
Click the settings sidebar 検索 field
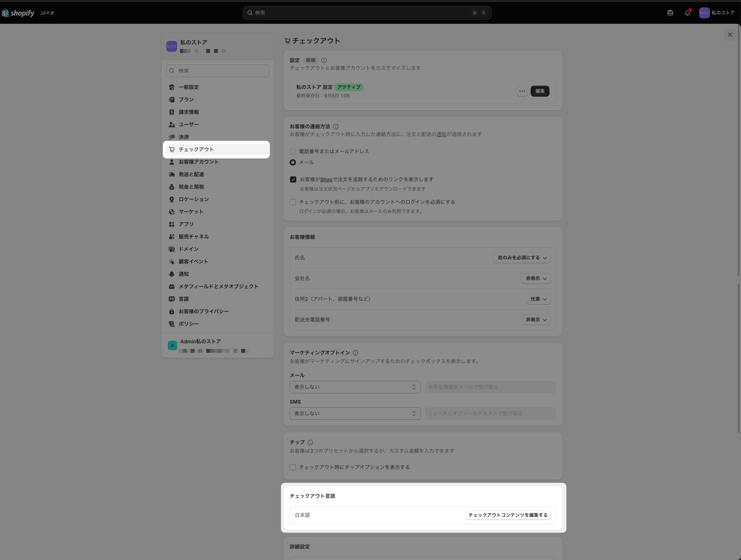point(217,71)
